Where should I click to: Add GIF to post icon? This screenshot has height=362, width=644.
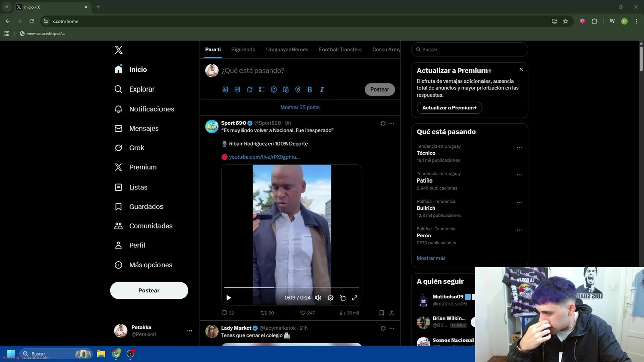(237, 89)
